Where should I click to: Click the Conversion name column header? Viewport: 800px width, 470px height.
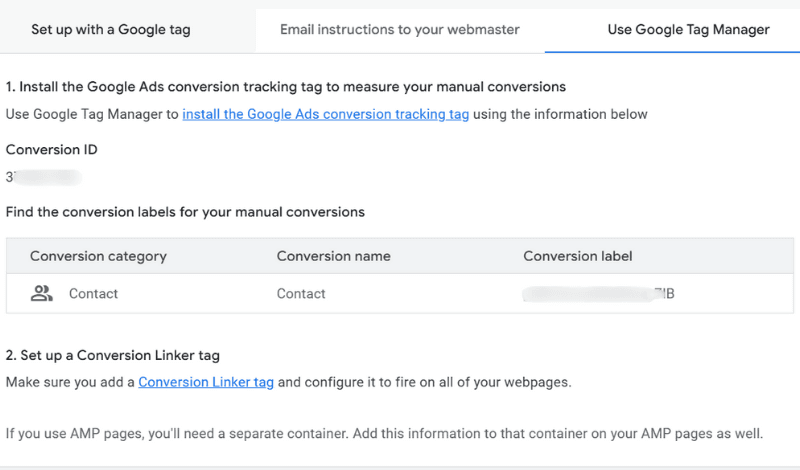click(333, 256)
